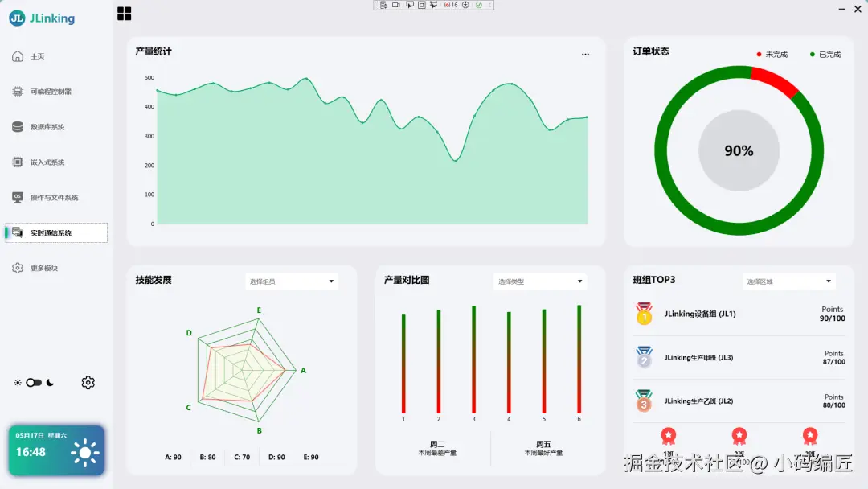Image resolution: width=868 pixels, height=489 pixels.
Task: Click the OS monitor icon
Action: pyautogui.click(x=18, y=197)
